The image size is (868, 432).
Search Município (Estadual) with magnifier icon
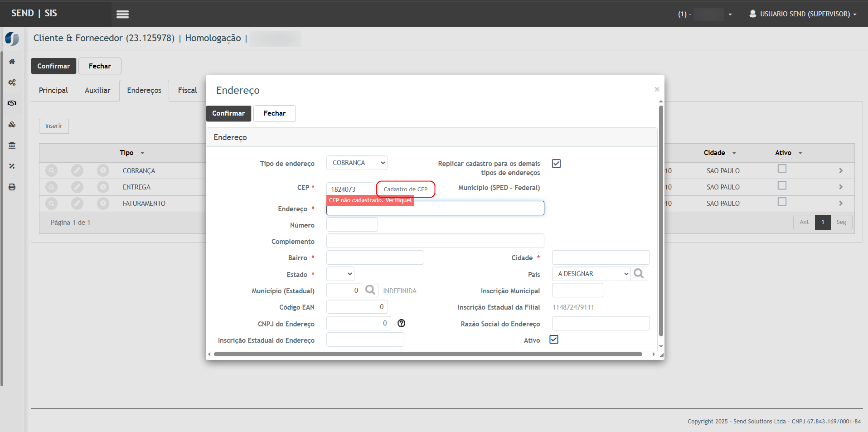pos(370,290)
